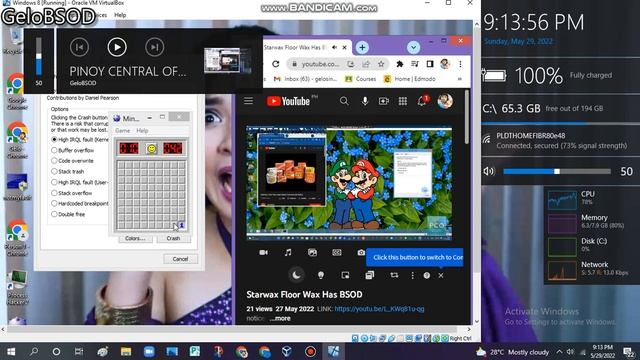
Task: Open the Courses bookmark
Action: (360, 79)
